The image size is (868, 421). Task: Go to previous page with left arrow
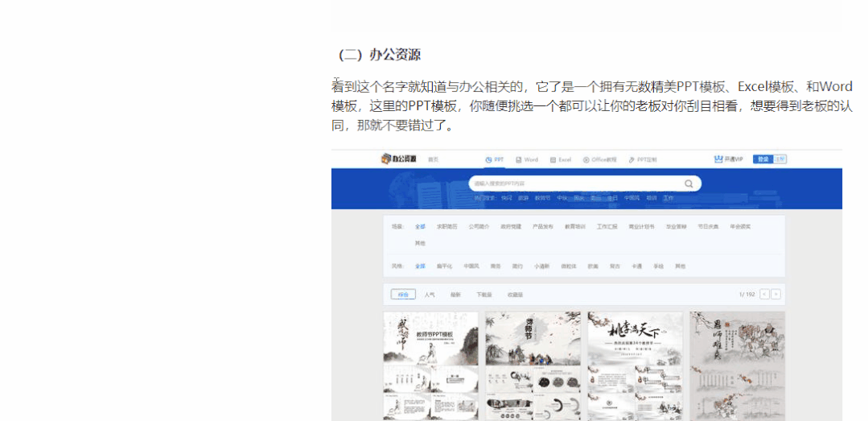pyautogui.click(x=764, y=294)
